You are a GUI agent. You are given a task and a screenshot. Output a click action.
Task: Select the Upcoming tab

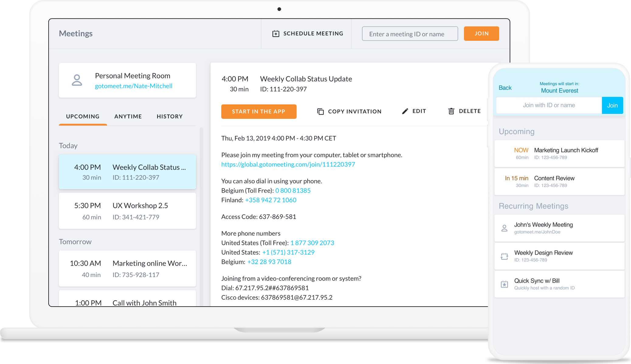point(82,116)
